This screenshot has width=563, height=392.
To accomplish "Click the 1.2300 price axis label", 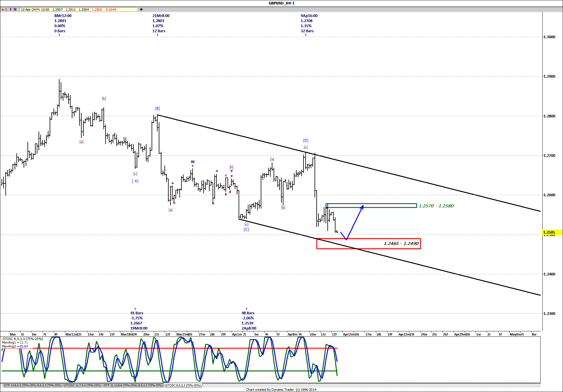I will click(x=549, y=314).
